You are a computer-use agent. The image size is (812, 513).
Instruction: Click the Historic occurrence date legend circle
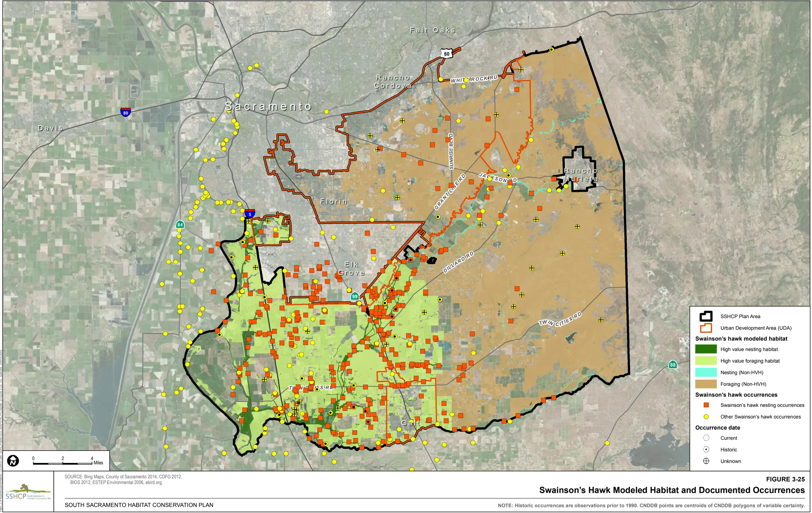pos(706,449)
